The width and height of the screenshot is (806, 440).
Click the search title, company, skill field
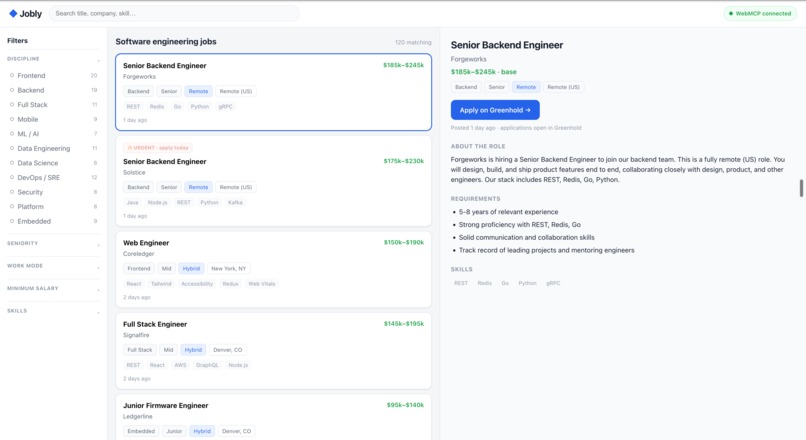(x=174, y=13)
